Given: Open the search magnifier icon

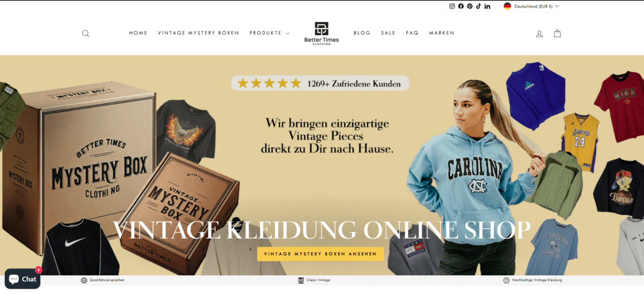Looking at the screenshot, I should tap(85, 33).
